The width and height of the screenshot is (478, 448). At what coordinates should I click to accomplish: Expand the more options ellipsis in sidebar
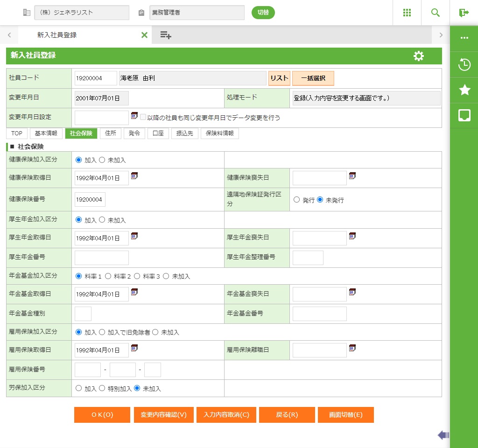click(x=464, y=38)
